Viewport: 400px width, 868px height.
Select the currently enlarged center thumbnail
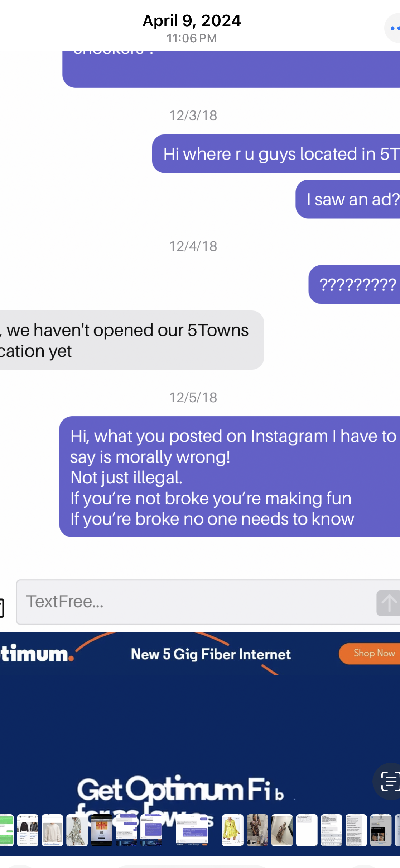[x=192, y=830]
